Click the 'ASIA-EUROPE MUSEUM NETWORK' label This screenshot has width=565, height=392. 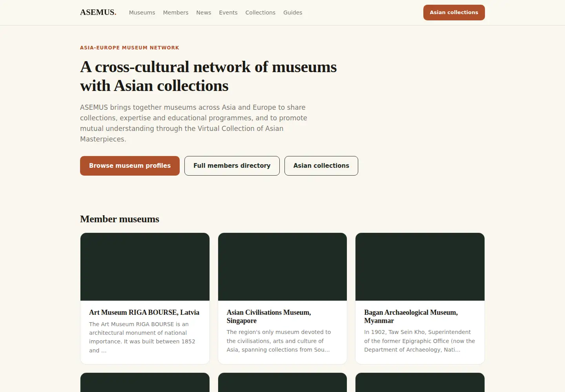click(x=129, y=48)
